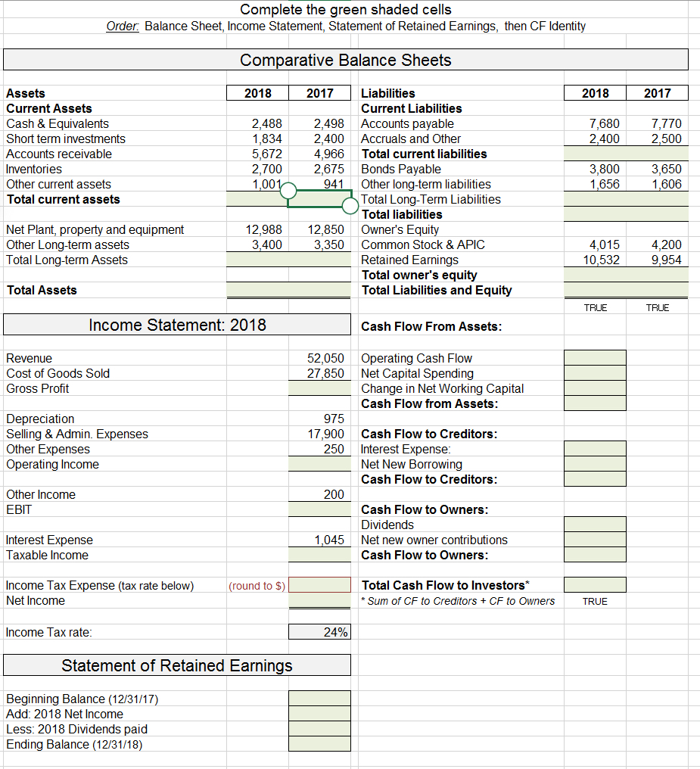This screenshot has width=700, height=769.
Task: Click the Comparative Balance Sheets header
Action: [x=346, y=59]
